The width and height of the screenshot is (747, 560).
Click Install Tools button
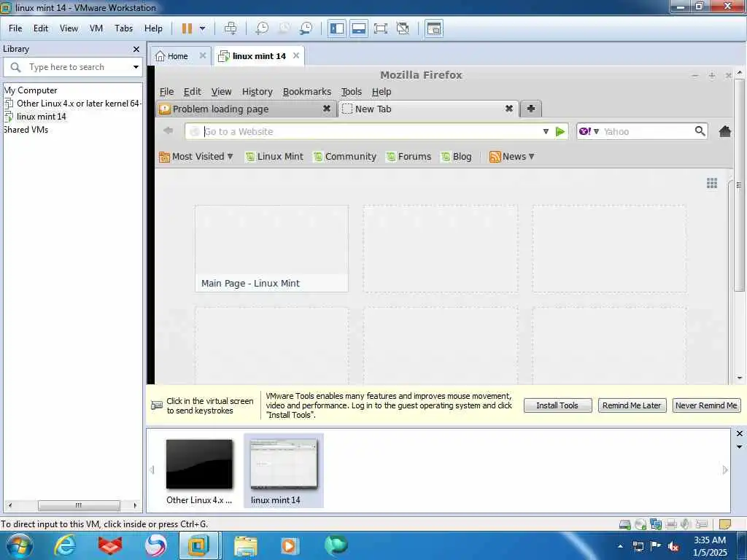coord(557,405)
